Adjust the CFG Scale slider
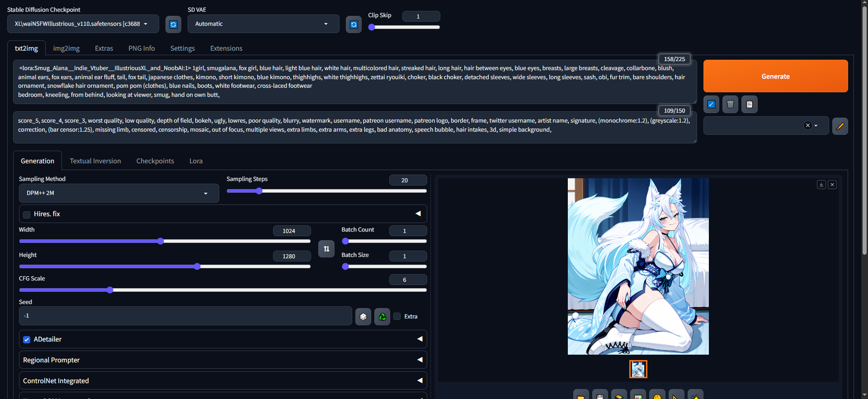The width and height of the screenshot is (868, 399). [223, 290]
